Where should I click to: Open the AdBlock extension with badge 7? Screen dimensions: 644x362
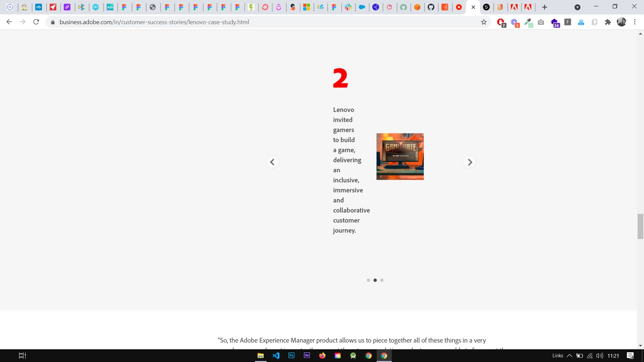pos(501,22)
